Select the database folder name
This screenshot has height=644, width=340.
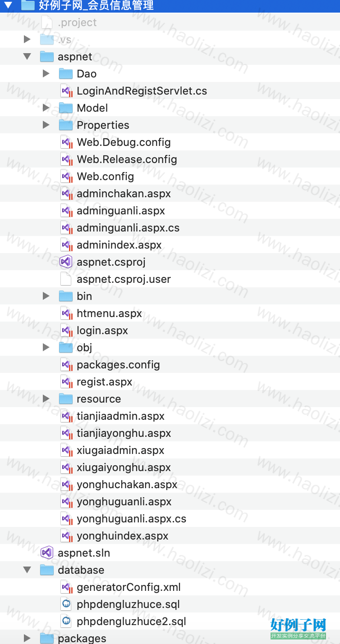tap(81, 570)
